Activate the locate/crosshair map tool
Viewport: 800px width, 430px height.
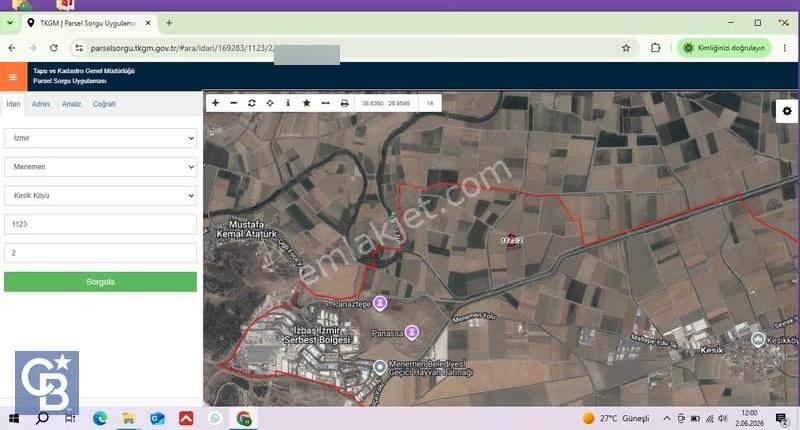pyautogui.click(x=270, y=103)
